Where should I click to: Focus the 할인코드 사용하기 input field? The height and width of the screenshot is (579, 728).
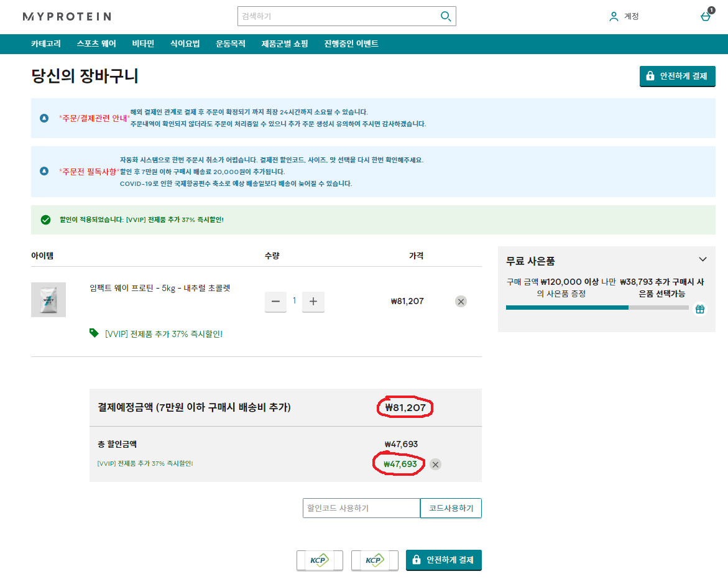pyautogui.click(x=361, y=508)
